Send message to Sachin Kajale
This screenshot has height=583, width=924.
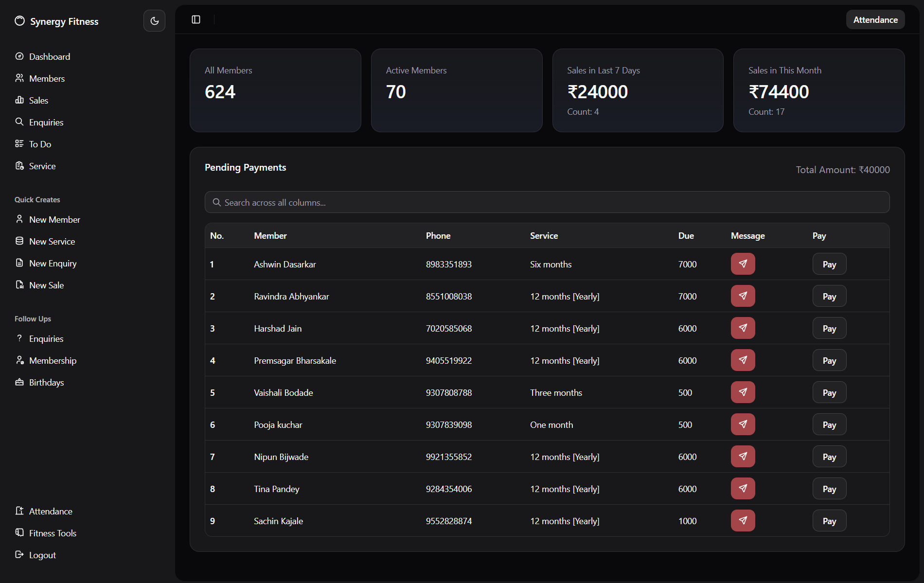[x=743, y=521]
